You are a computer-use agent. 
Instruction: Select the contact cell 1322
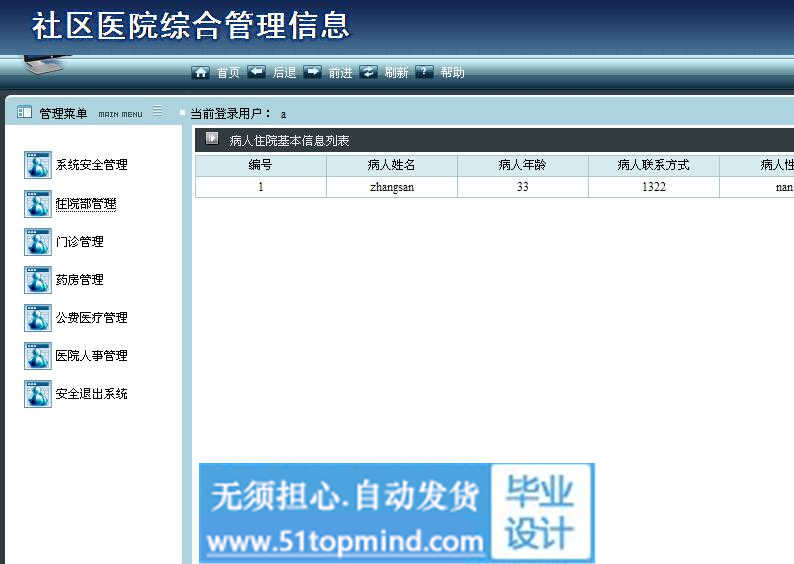pyautogui.click(x=654, y=187)
